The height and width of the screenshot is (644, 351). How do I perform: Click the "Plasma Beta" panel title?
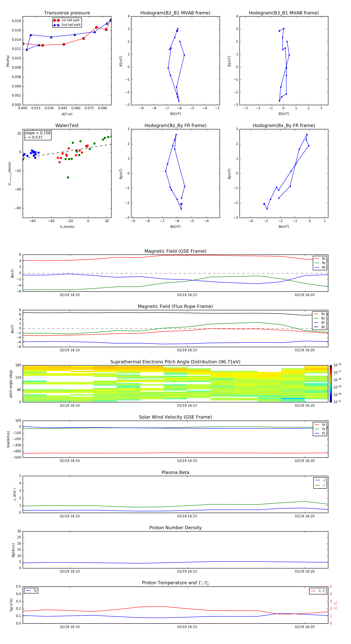[x=175, y=472]
